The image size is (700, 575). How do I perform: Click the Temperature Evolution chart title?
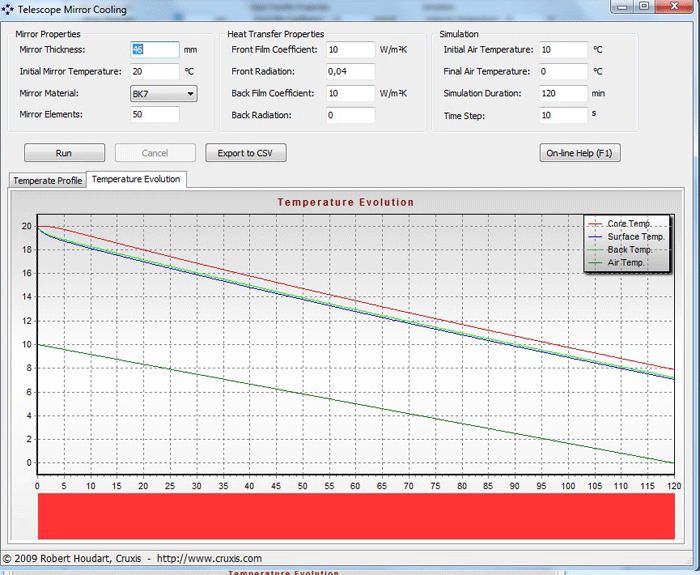(346, 202)
